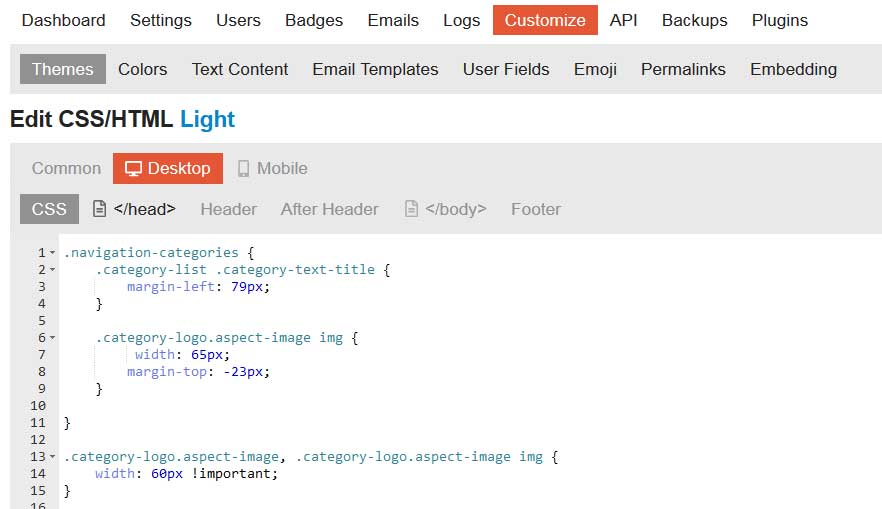Open the </body> editor tab
Image resolution: width=882 pixels, height=509 pixels.
point(456,209)
